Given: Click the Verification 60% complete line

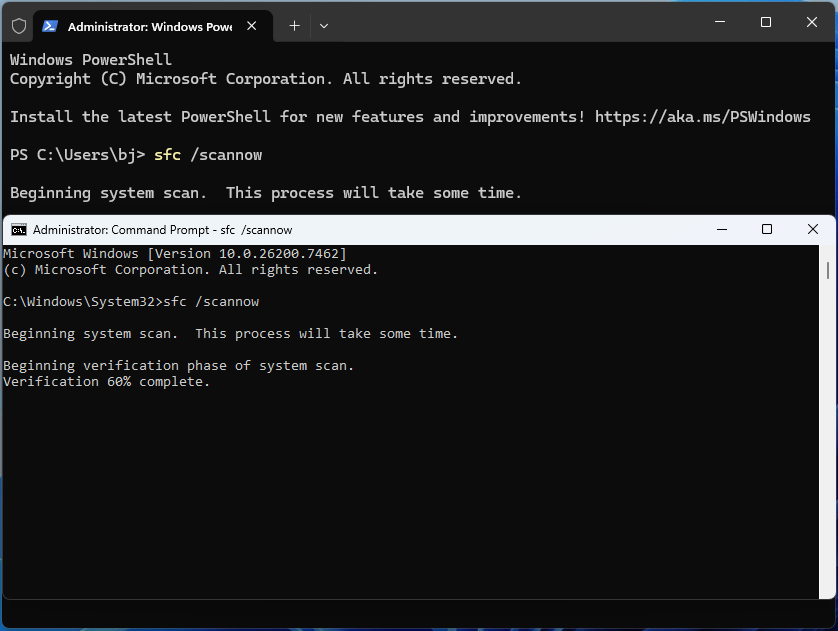Looking at the screenshot, I should [x=105, y=381].
